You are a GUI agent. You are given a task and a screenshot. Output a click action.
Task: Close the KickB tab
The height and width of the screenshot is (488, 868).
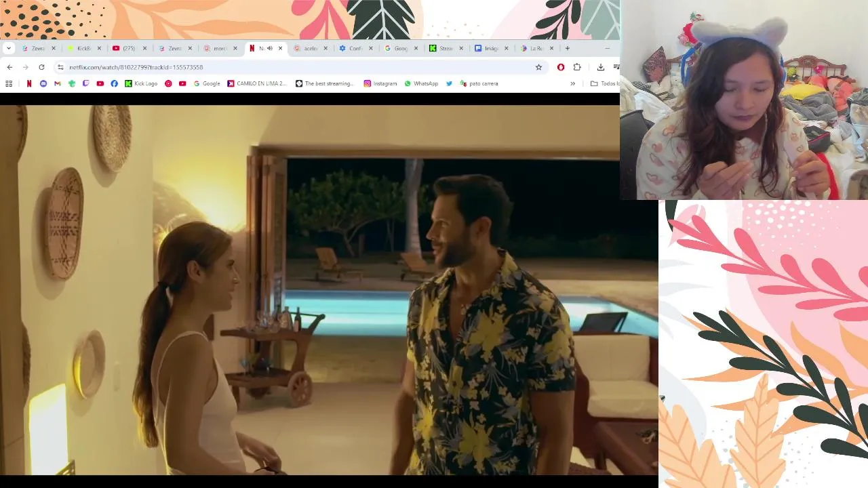(99, 48)
